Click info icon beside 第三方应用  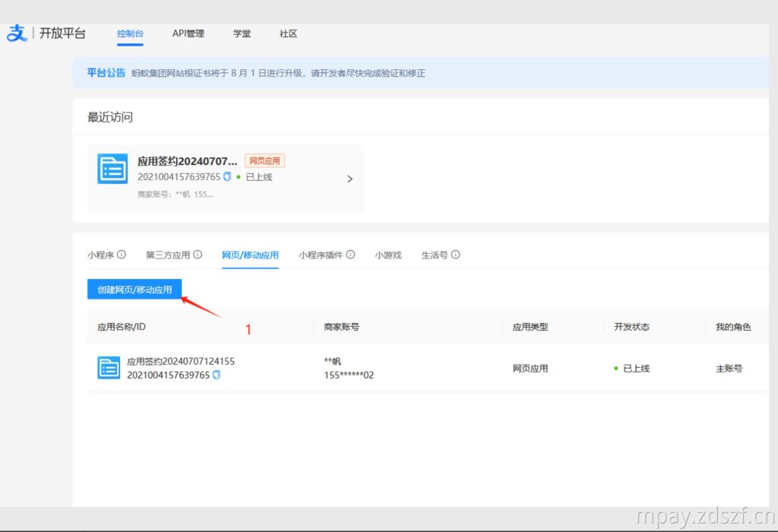(198, 255)
